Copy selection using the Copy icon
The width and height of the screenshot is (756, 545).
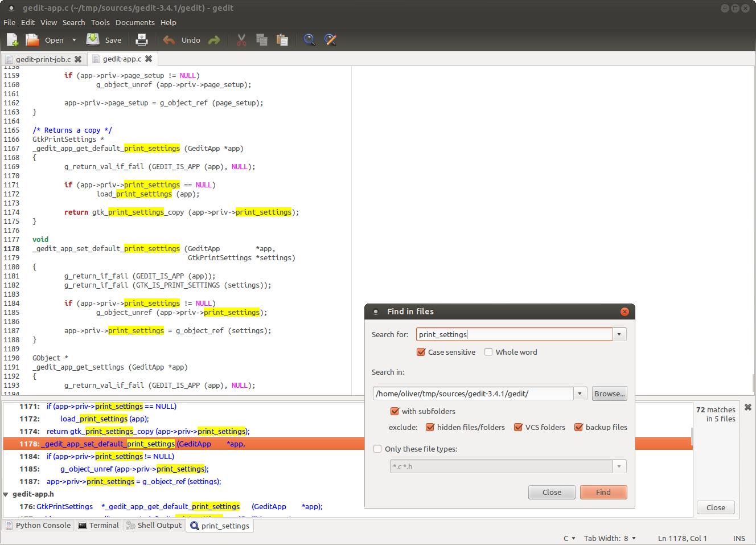262,40
